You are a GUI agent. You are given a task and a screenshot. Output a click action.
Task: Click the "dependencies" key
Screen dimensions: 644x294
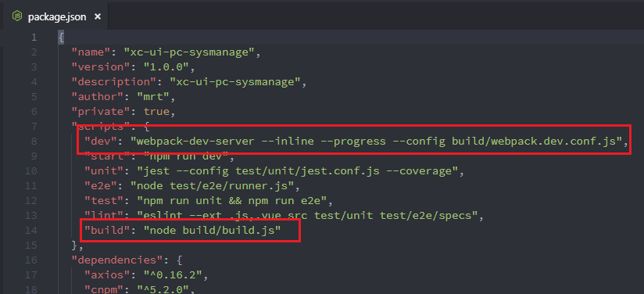pos(117,260)
